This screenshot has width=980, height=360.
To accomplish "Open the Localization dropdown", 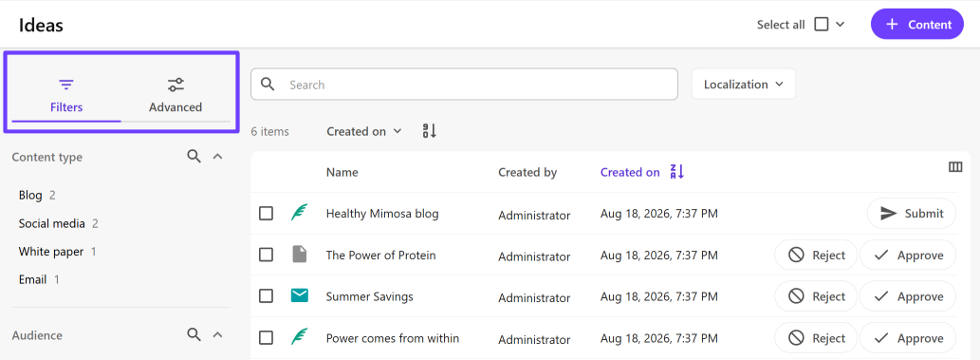I will click(743, 84).
